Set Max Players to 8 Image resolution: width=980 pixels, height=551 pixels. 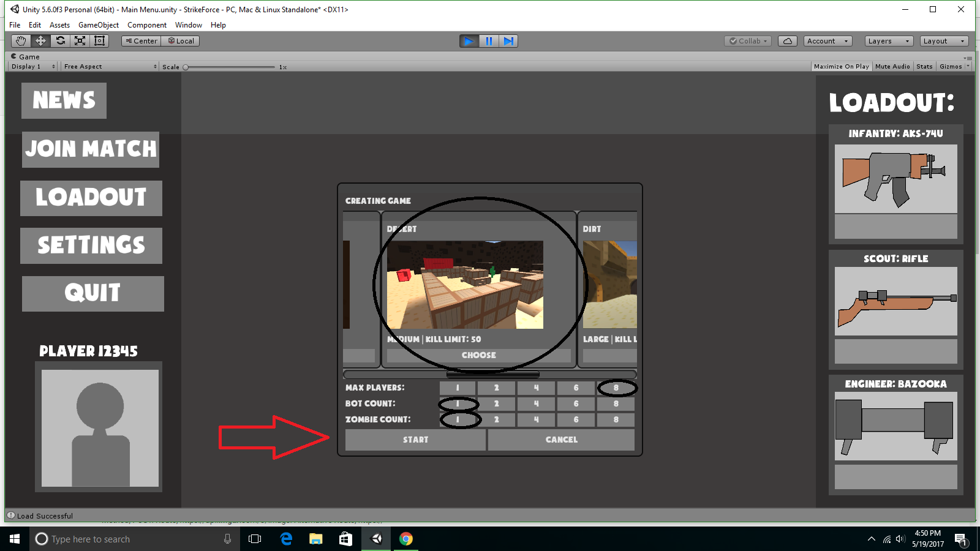click(616, 388)
